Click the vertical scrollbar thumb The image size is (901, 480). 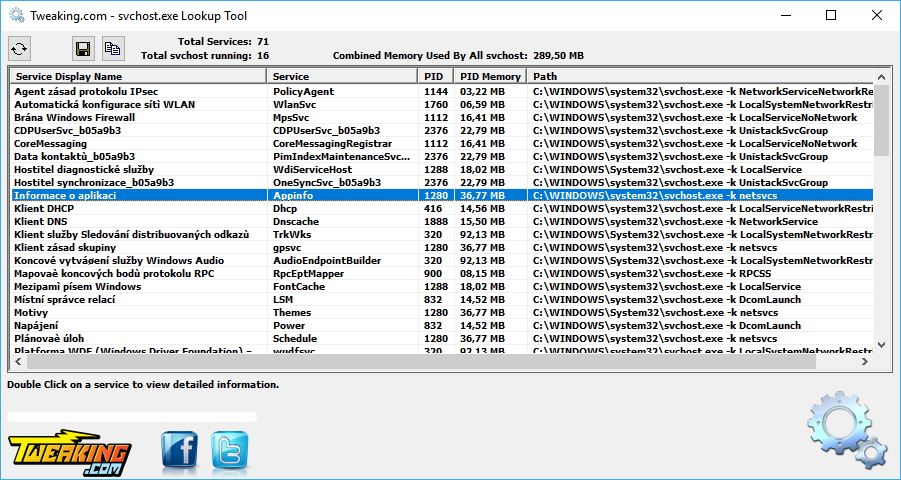pyautogui.click(x=881, y=120)
